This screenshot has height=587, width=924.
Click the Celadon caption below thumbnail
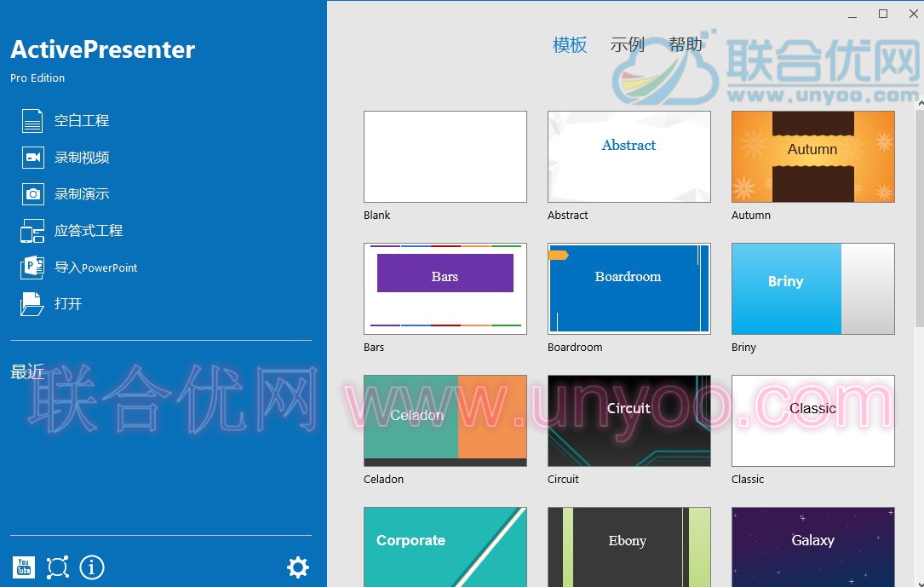383,479
